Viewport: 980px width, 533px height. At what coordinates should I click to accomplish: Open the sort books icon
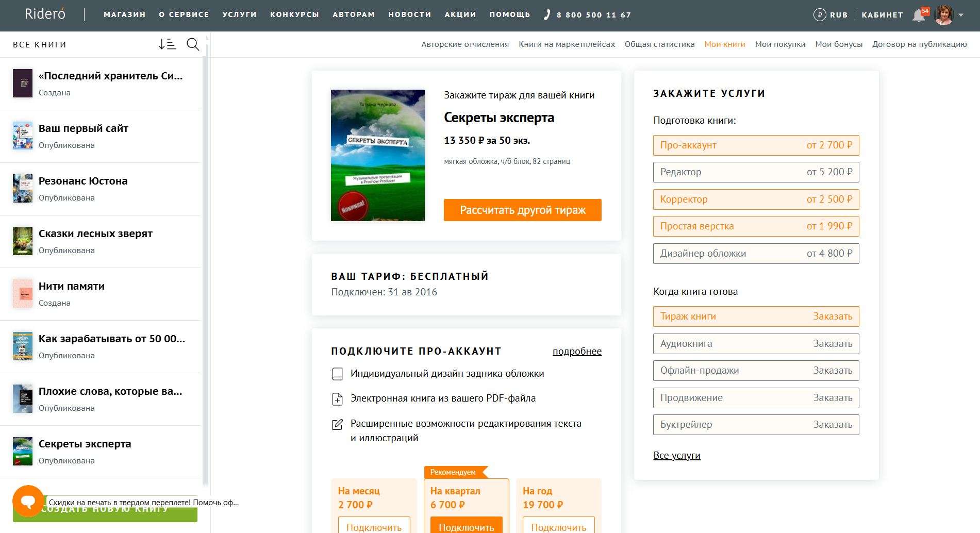(x=167, y=44)
